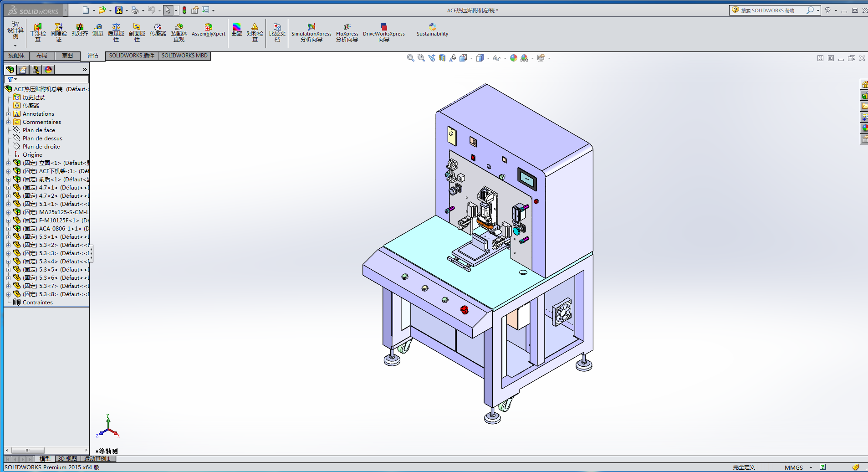
Task: Open the SOLIDWORKS MBD tab
Action: [x=184, y=56]
